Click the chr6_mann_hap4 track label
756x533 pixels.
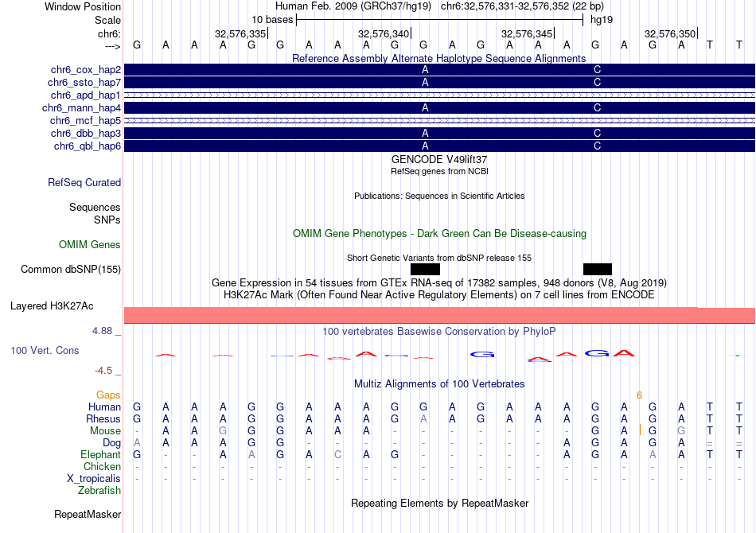[x=81, y=108]
